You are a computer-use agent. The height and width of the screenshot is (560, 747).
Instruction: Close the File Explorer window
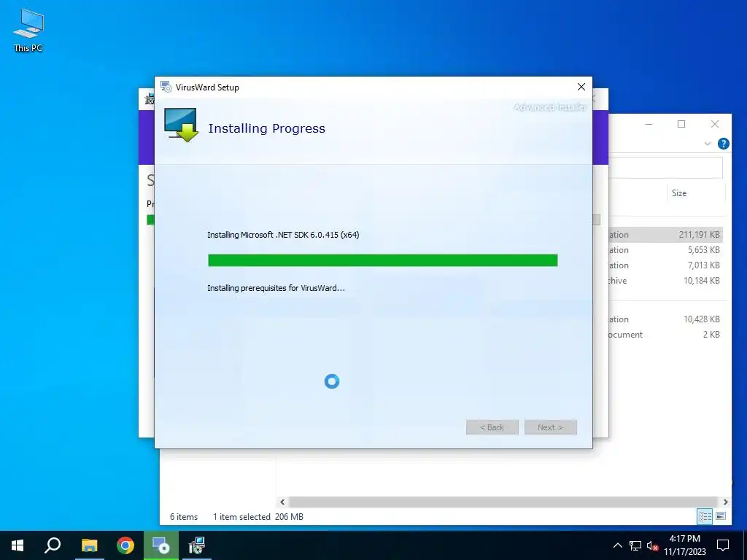coord(715,124)
